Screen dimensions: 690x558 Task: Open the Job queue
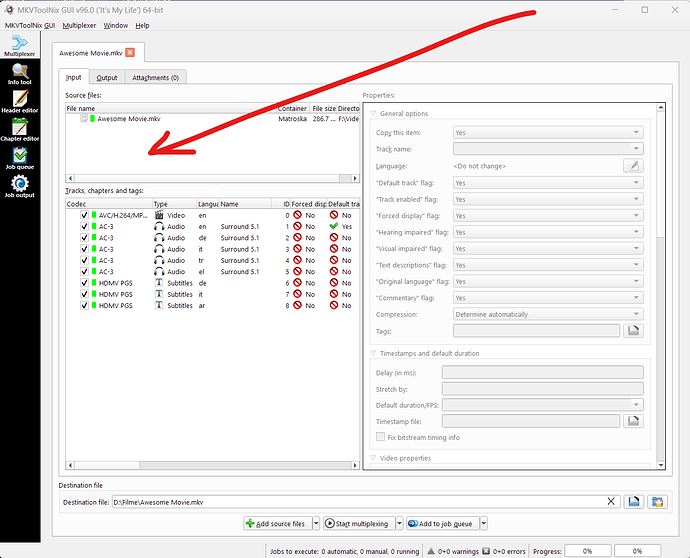[x=20, y=158]
